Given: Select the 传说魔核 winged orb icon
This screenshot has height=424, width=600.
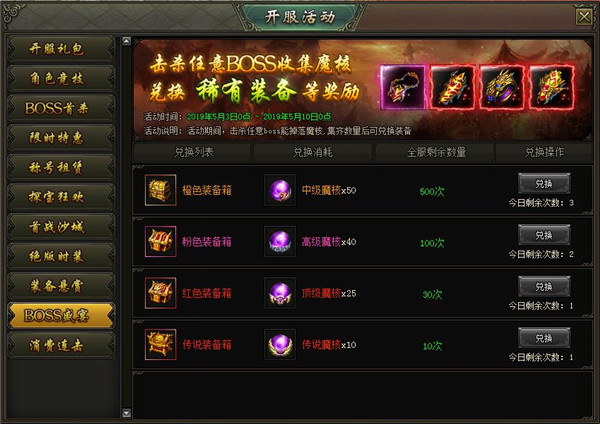Looking at the screenshot, I should click(280, 344).
